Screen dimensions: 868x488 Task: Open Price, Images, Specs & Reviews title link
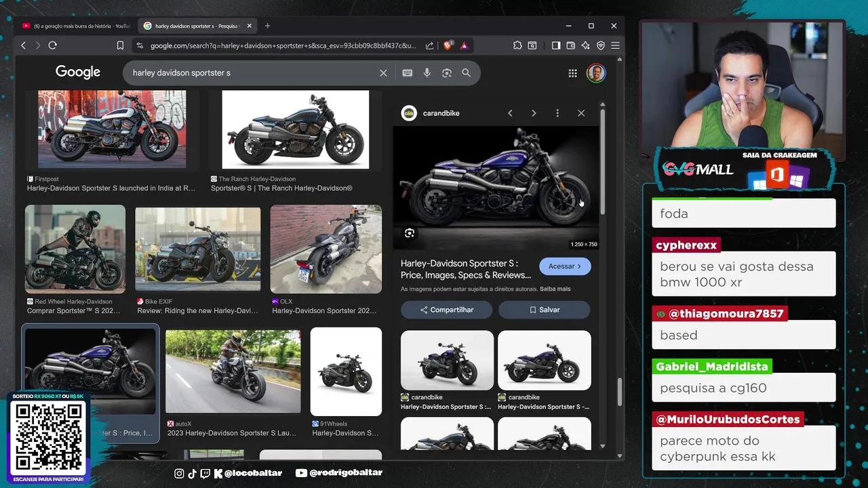[x=466, y=269]
